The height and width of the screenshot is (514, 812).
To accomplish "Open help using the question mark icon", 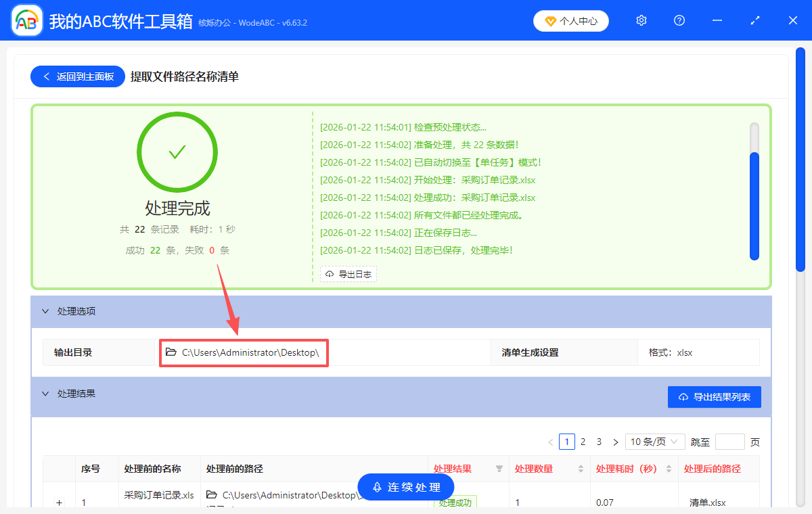I will point(679,20).
